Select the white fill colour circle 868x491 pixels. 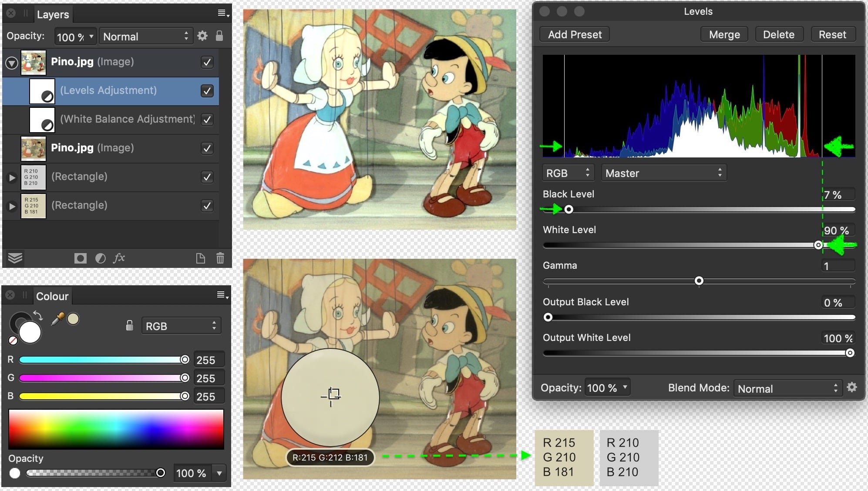pyautogui.click(x=30, y=333)
